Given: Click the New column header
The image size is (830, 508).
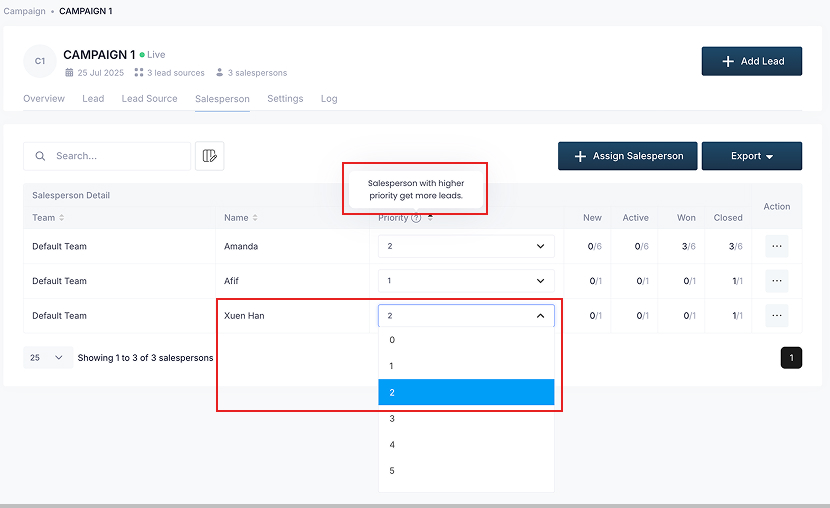Looking at the screenshot, I should (x=592, y=217).
